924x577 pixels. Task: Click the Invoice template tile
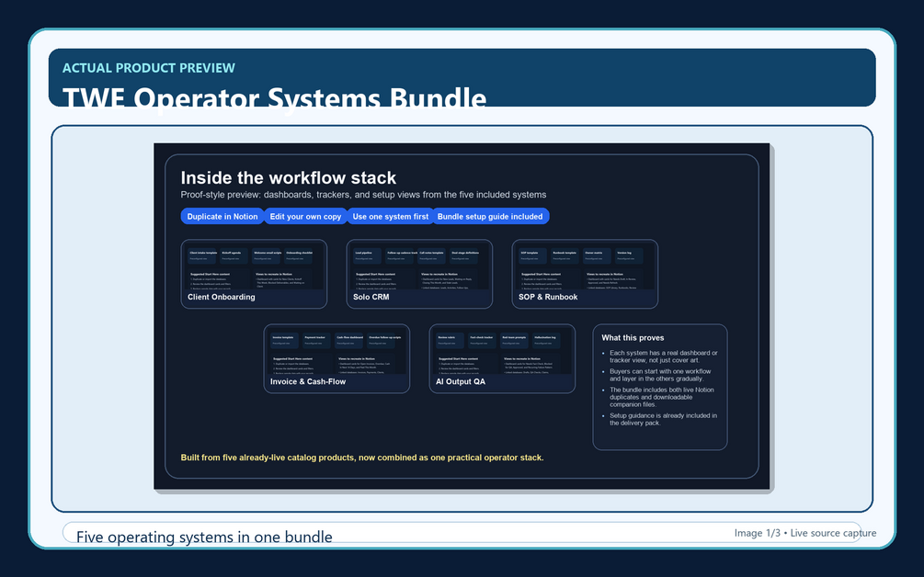[x=285, y=340]
